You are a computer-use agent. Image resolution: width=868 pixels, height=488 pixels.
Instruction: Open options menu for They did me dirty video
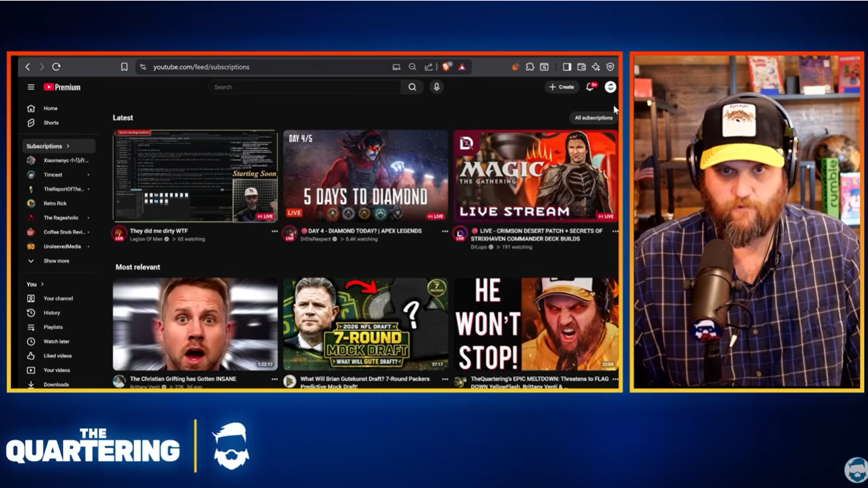274,232
